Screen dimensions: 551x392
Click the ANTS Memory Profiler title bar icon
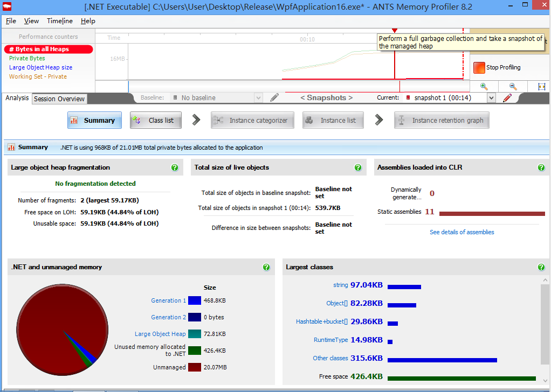[x=6, y=6]
